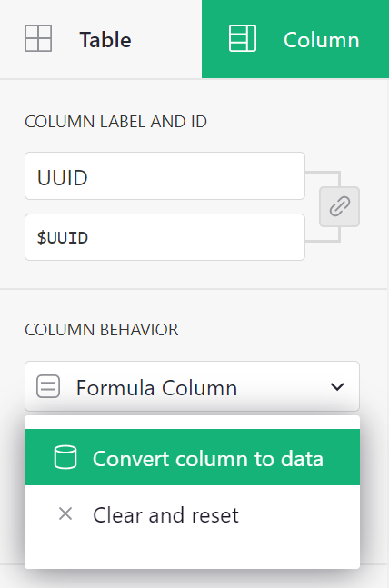Open the Column tab
389x588 pixels.
(x=295, y=39)
